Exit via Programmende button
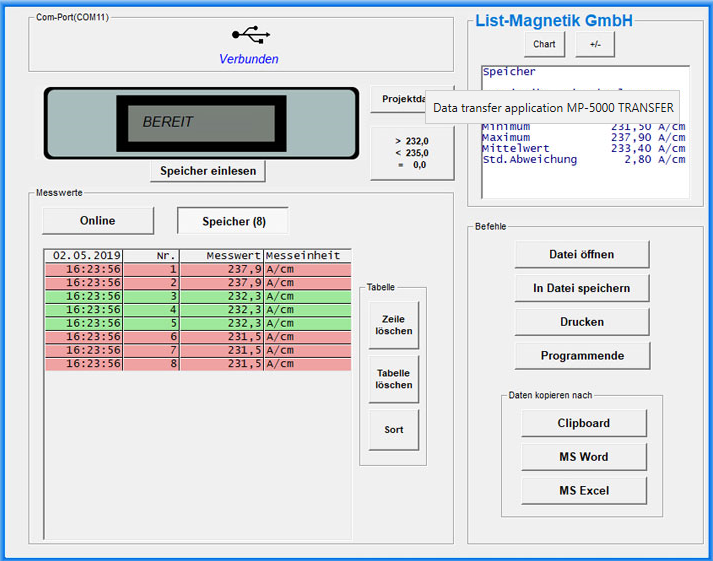Screen dimensions: 713x561 point(582,356)
